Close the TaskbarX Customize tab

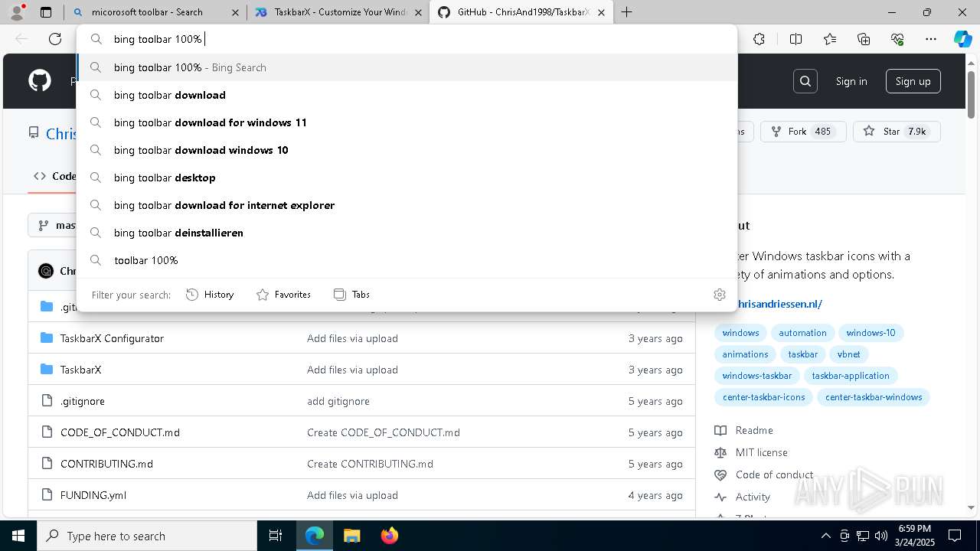(x=418, y=12)
